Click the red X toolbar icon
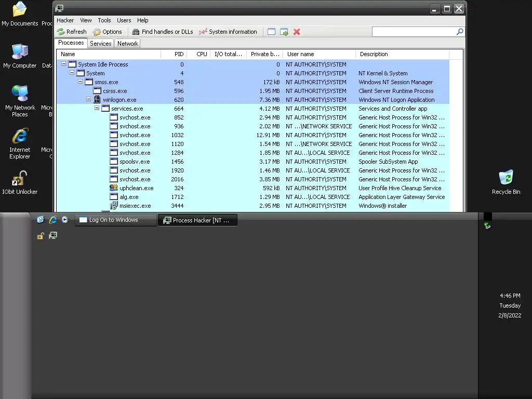The width and height of the screenshot is (532, 399). [297, 32]
